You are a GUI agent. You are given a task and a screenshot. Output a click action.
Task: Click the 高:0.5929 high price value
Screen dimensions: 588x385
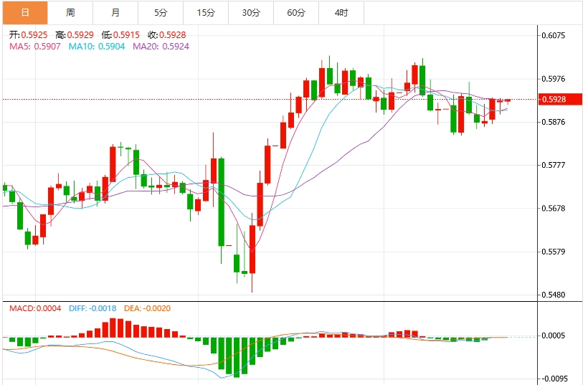coord(75,35)
